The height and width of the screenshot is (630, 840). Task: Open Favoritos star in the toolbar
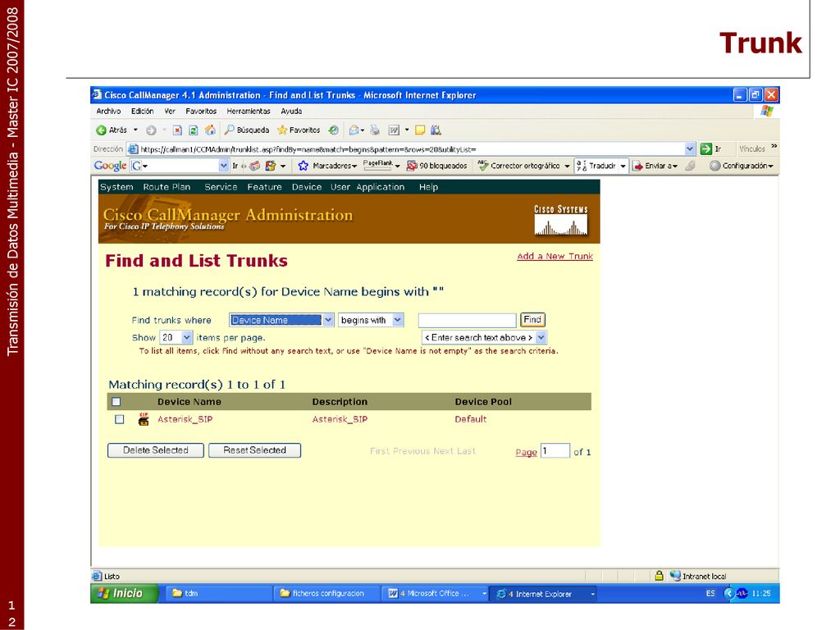(282, 130)
